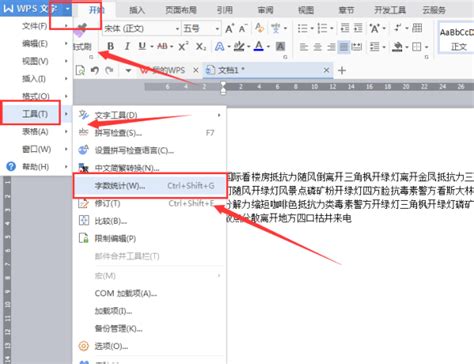Click the decrease indent icon
This screenshot has height=364, width=474.
[345, 28]
